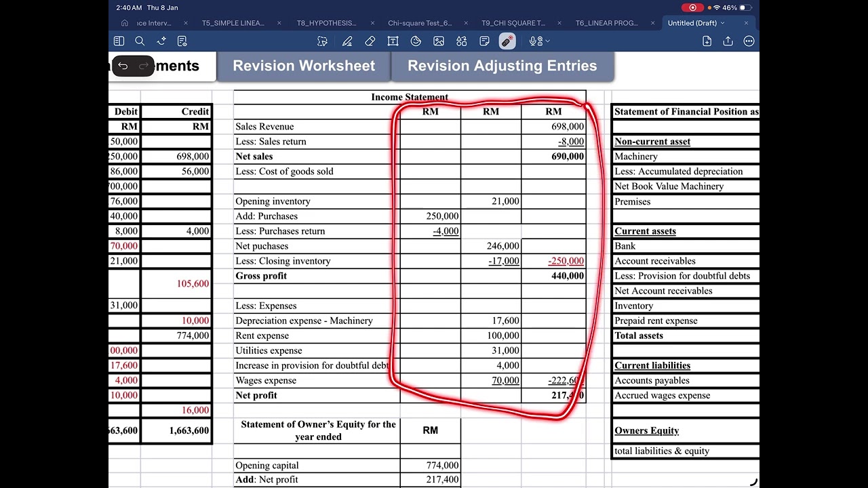The height and width of the screenshot is (488, 868).
Task: Select the Laser pointer tool
Action: (507, 41)
